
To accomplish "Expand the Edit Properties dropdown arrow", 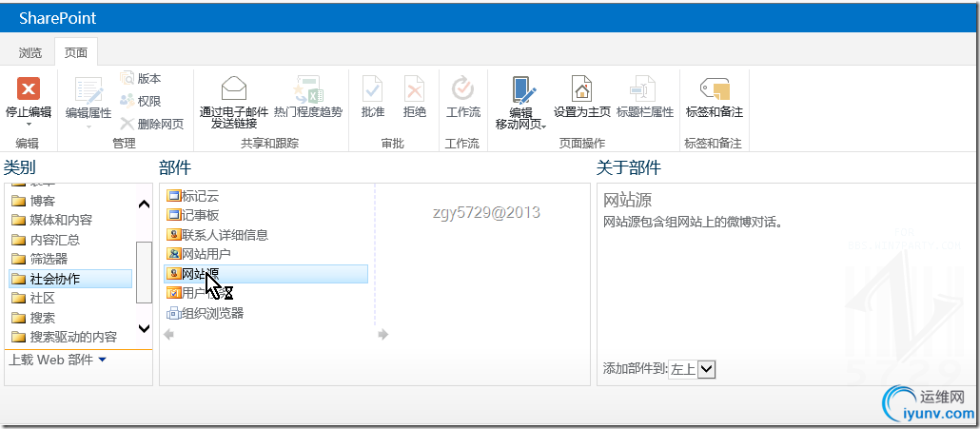I will coord(88,127).
